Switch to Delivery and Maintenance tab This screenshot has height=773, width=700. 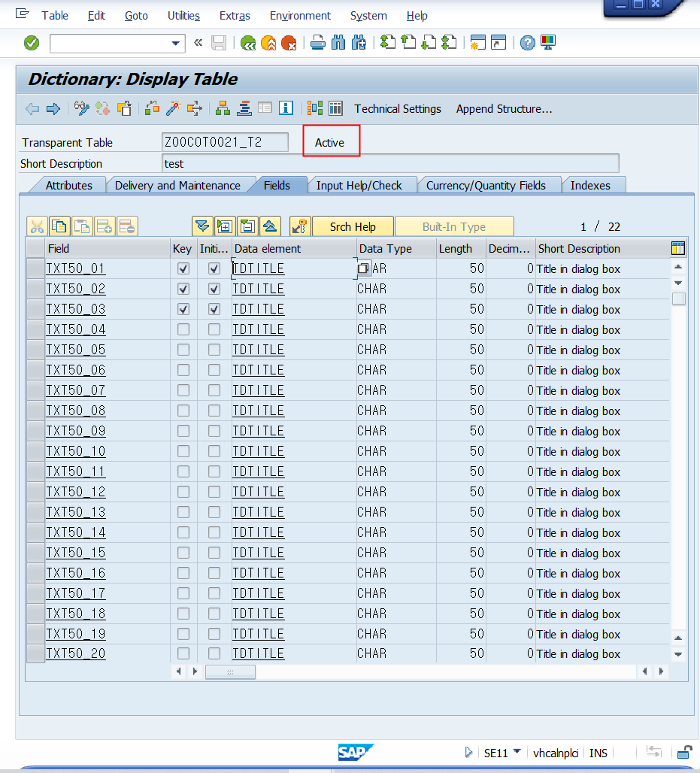point(177,186)
